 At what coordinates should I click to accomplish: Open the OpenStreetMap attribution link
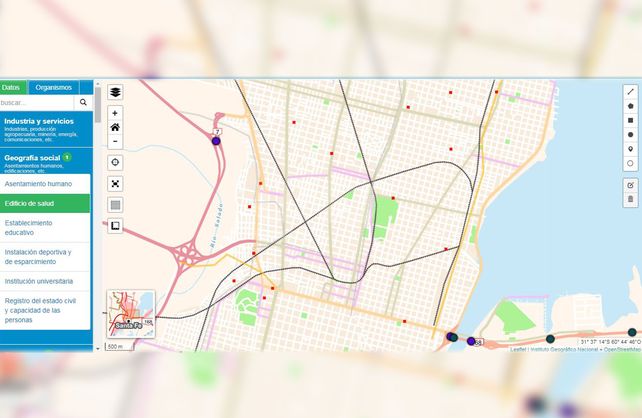622,349
